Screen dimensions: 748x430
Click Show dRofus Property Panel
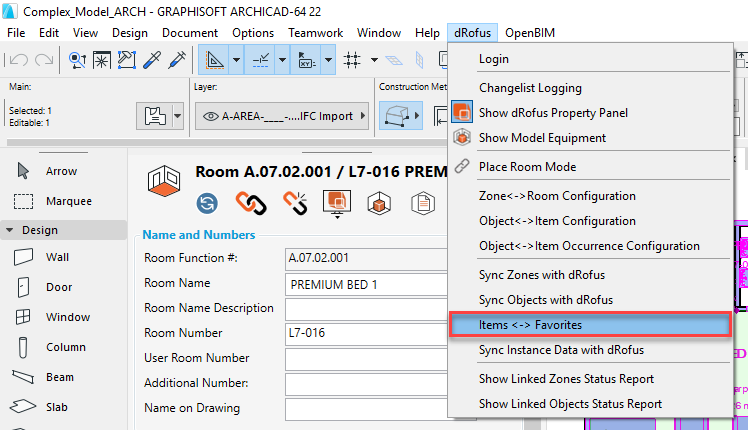click(553, 113)
